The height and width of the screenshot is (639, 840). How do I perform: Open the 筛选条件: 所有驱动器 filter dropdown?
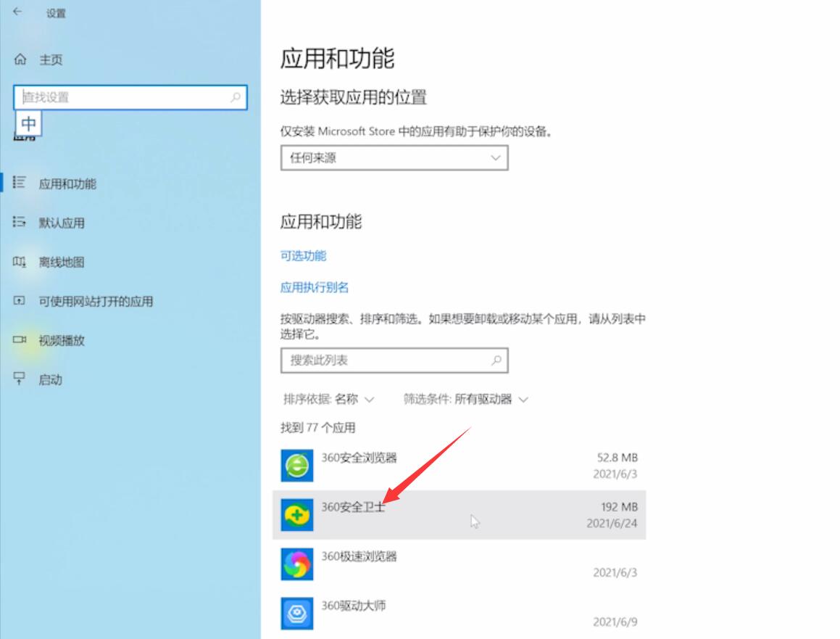click(x=465, y=400)
